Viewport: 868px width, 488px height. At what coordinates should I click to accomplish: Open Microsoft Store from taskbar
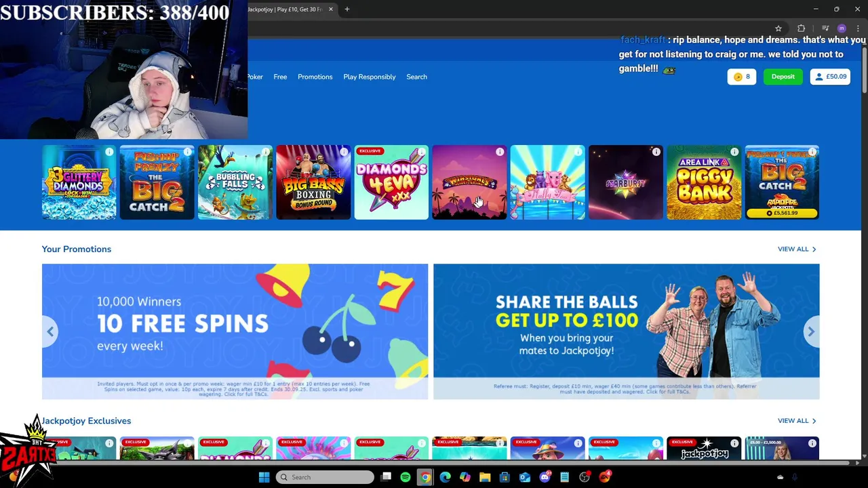(x=505, y=477)
